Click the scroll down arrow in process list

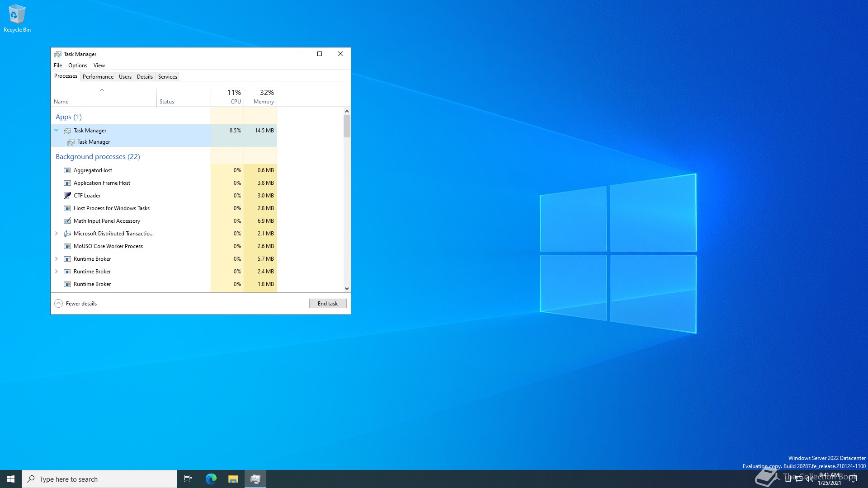click(x=347, y=289)
